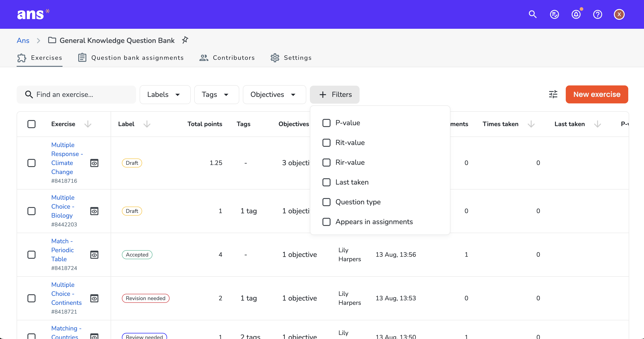Viewport: 644px width, 339px height.
Task: Select the Continents exercise row checkbox
Action: (31, 298)
